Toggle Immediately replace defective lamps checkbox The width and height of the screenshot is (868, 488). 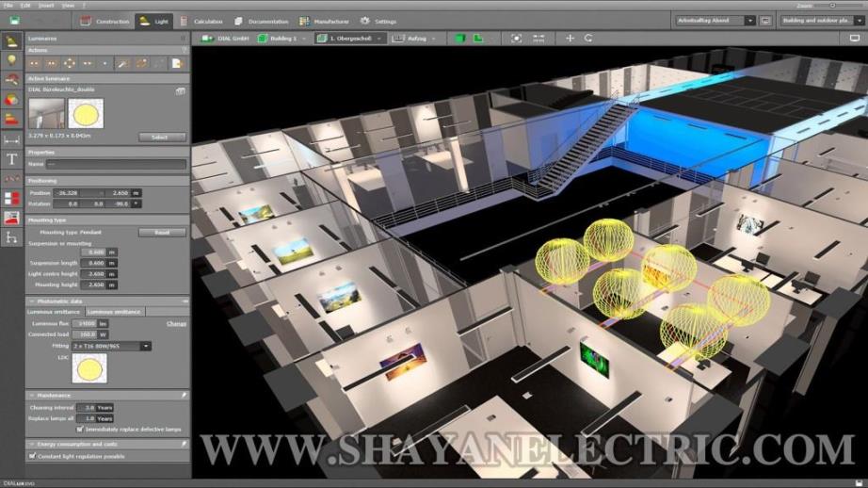[x=80, y=430]
